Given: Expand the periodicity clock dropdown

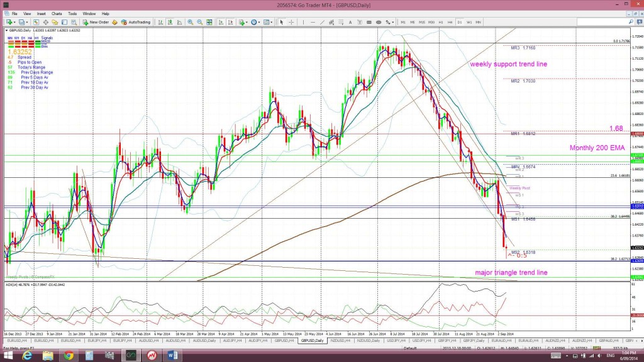Looking at the screenshot, I should click(x=259, y=22).
